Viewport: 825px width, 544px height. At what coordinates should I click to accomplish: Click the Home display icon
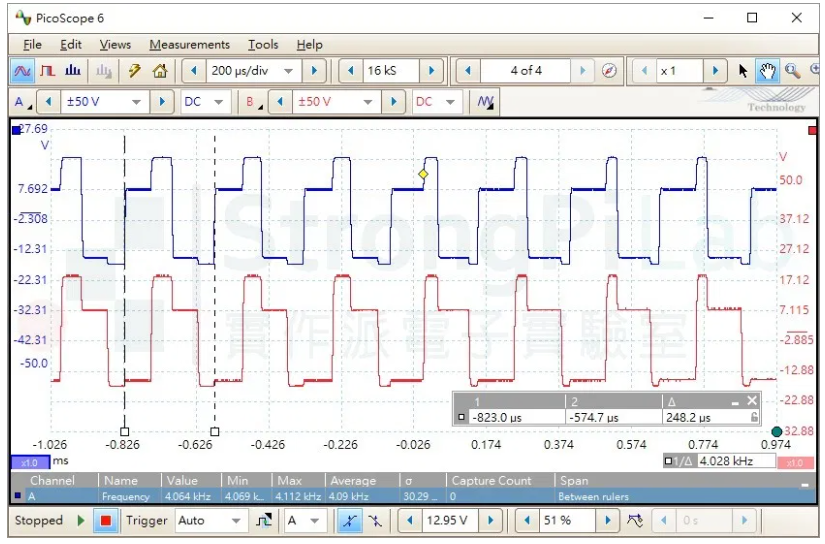[x=160, y=70]
